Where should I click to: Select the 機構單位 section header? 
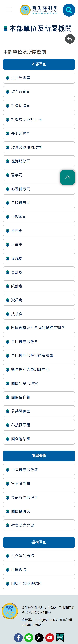(x=39, y=542)
